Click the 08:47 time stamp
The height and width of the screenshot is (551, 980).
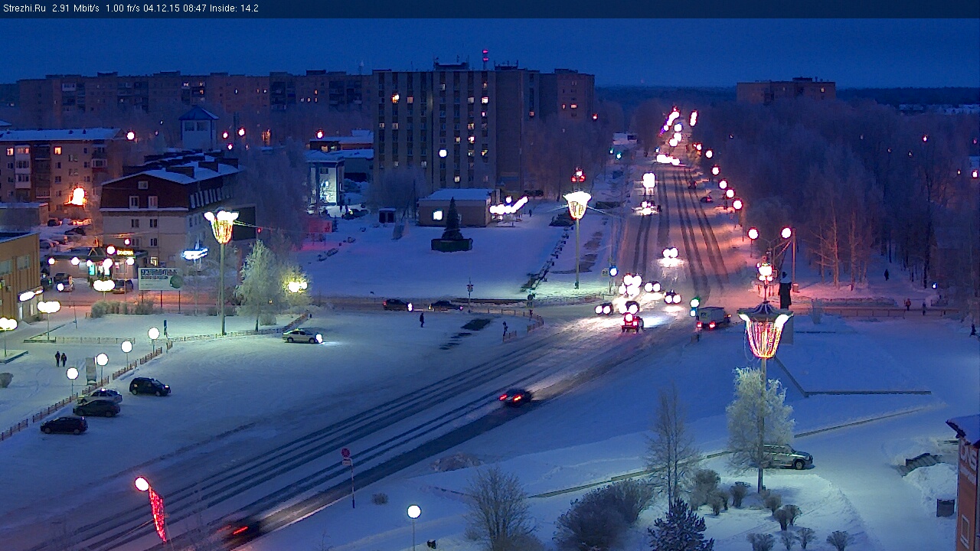coord(196,8)
